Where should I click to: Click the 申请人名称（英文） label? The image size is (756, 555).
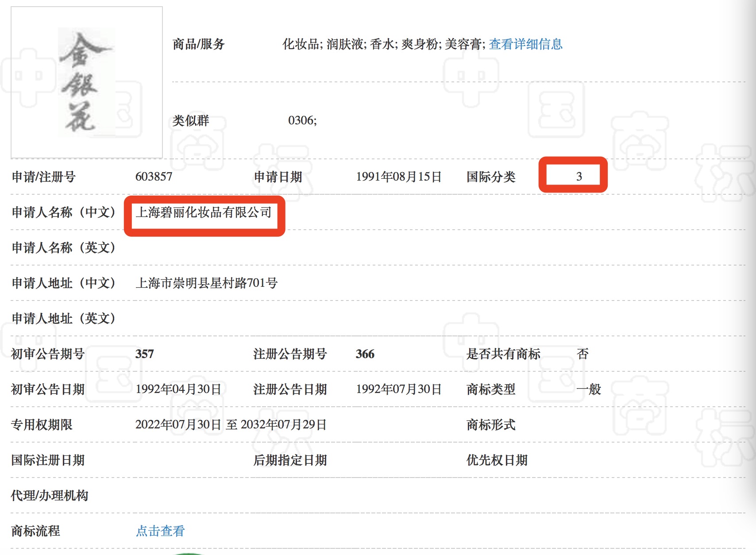tap(63, 247)
